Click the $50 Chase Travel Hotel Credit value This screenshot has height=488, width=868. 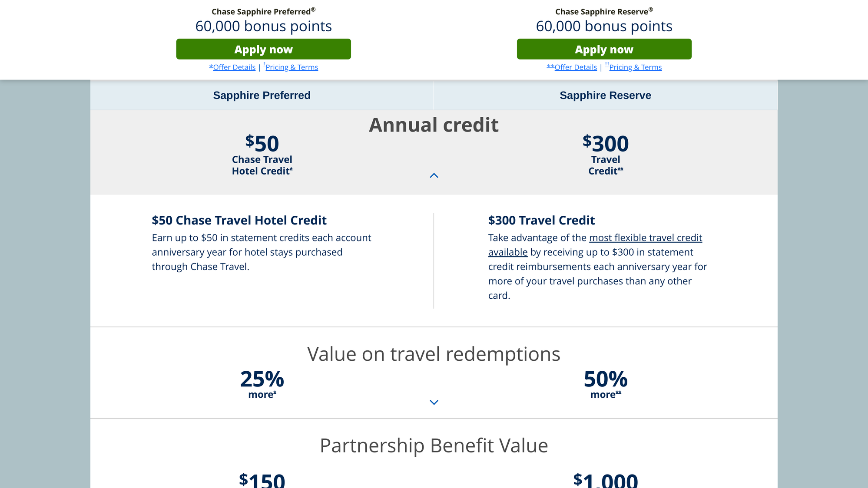pyautogui.click(x=262, y=144)
